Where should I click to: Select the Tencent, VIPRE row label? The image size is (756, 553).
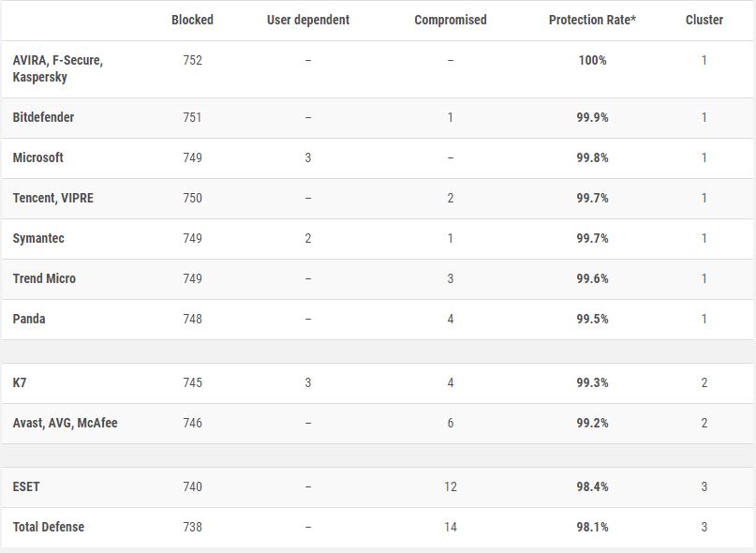coord(53,198)
